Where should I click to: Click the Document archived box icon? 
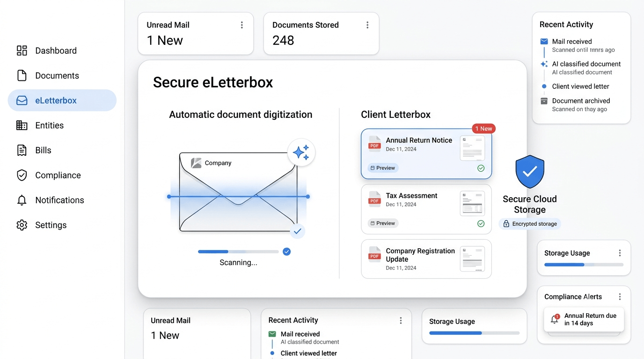pyautogui.click(x=544, y=101)
